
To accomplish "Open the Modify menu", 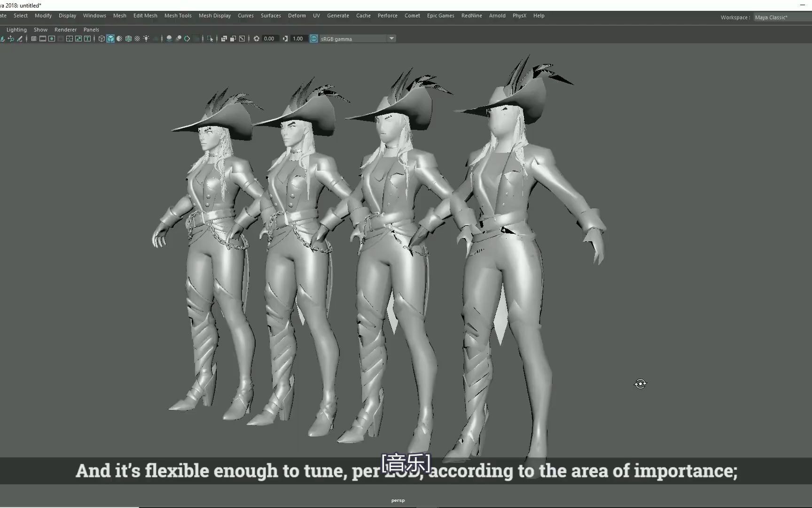I will (x=43, y=16).
